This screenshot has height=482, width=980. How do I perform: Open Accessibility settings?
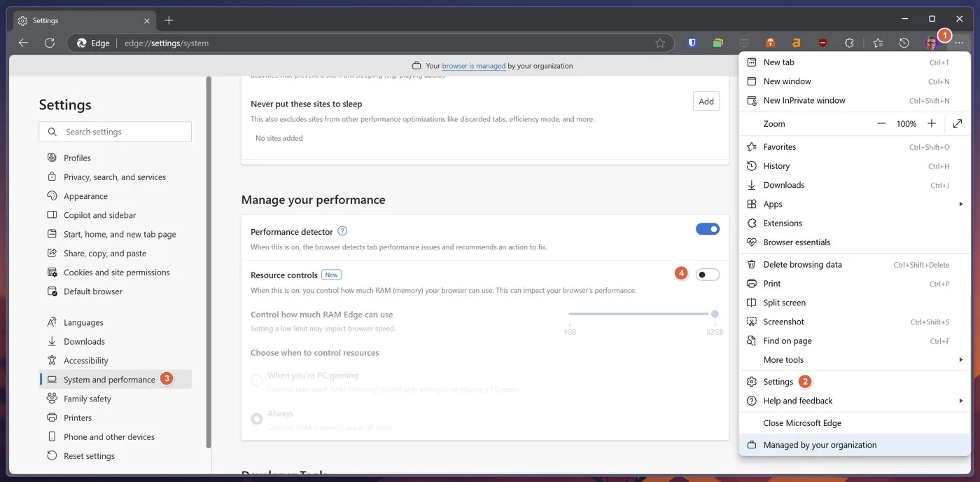[115, 360]
